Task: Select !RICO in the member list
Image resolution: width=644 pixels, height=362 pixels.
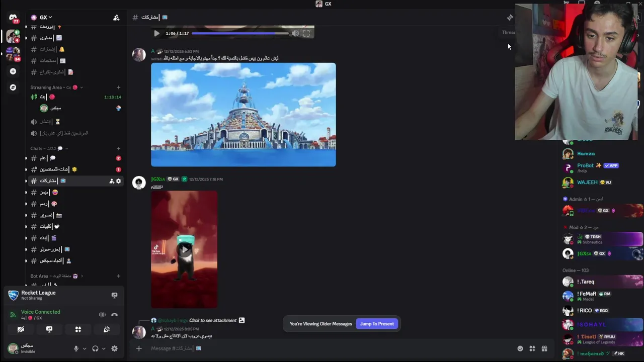Action: coord(602,311)
